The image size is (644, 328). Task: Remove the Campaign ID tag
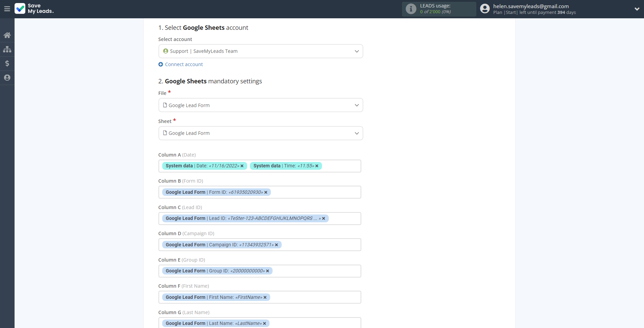pos(277,245)
